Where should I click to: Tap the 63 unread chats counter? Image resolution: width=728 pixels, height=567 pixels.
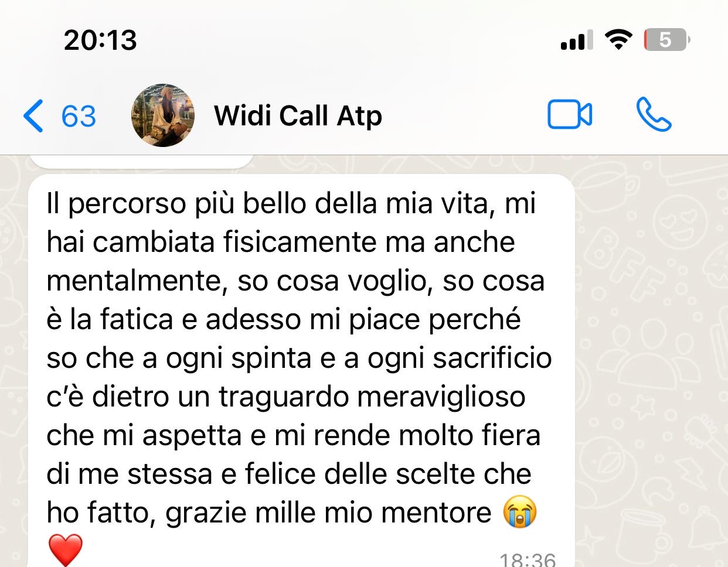click(x=79, y=115)
